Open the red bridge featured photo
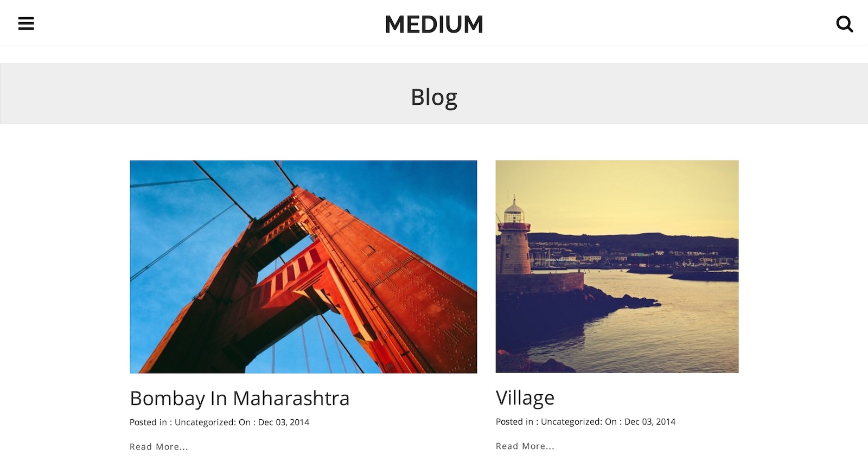868x468 pixels. click(303, 267)
